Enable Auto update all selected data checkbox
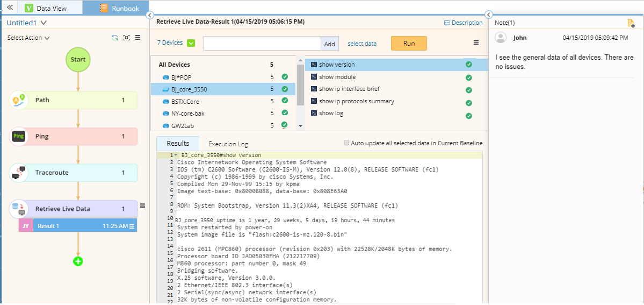Screen dimensions: 644x305 tap(346, 143)
